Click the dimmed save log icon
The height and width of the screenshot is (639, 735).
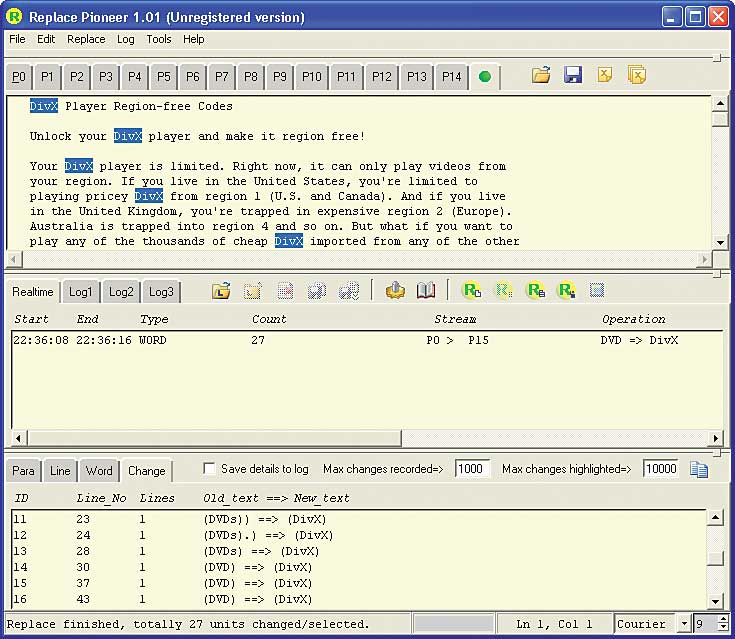coord(317,291)
